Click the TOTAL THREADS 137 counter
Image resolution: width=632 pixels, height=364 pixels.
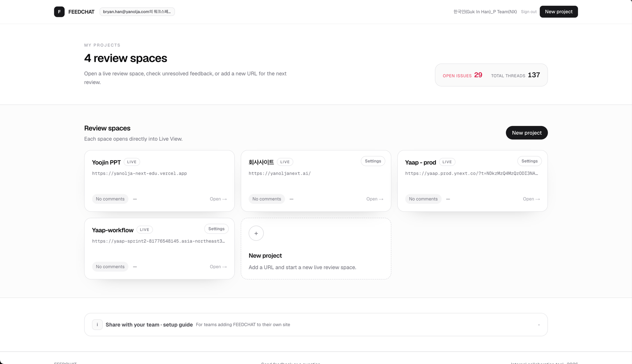pos(515,75)
